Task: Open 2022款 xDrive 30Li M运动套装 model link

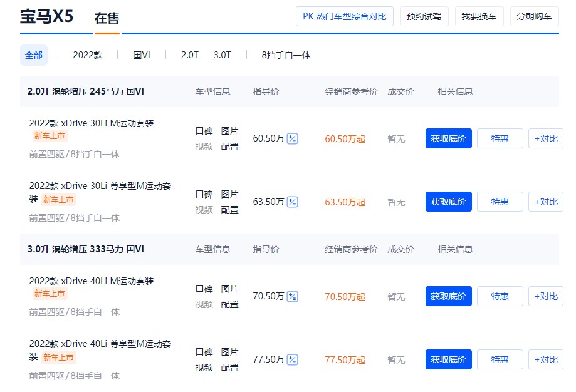Action: pyautogui.click(x=92, y=123)
